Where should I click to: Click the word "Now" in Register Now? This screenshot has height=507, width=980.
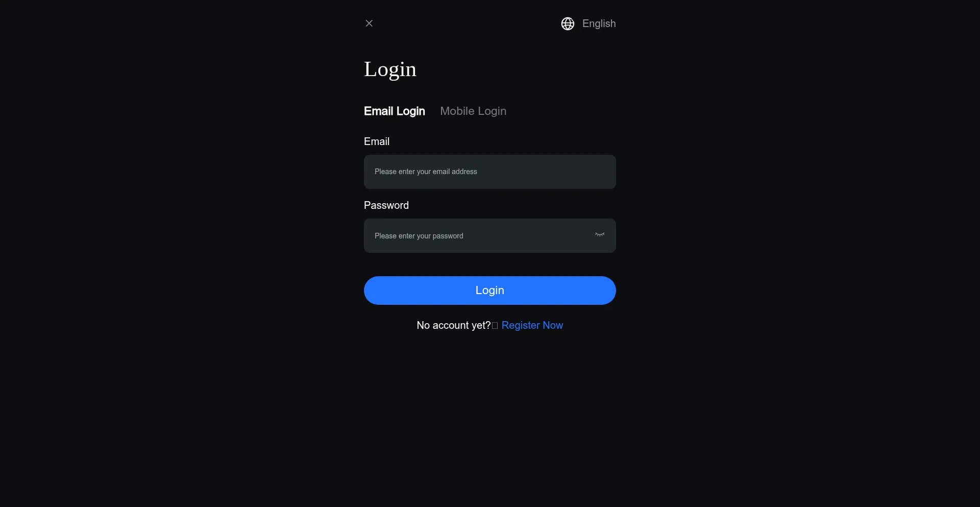(x=553, y=325)
